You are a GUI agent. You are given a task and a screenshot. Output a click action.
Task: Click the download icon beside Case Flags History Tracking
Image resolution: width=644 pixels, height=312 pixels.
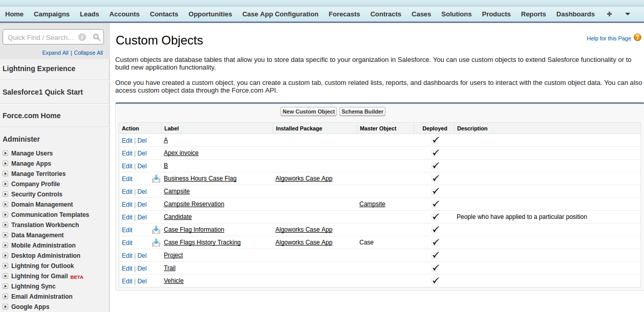point(156,242)
